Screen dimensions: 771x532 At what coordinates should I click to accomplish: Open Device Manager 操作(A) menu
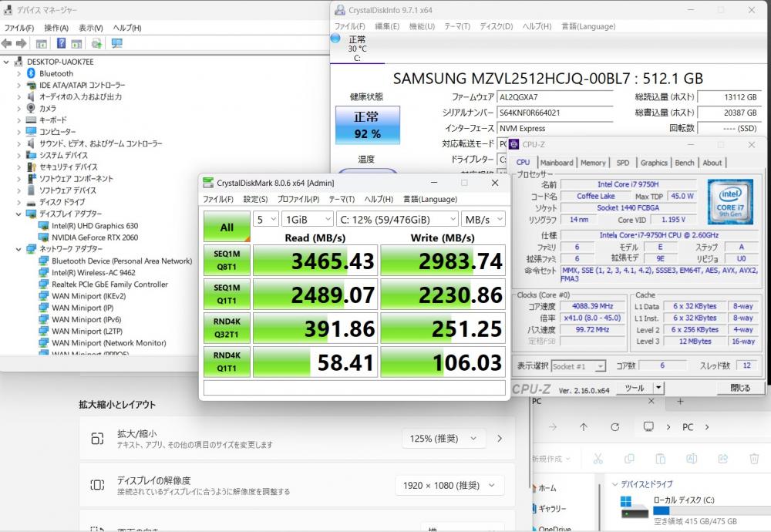click(56, 28)
